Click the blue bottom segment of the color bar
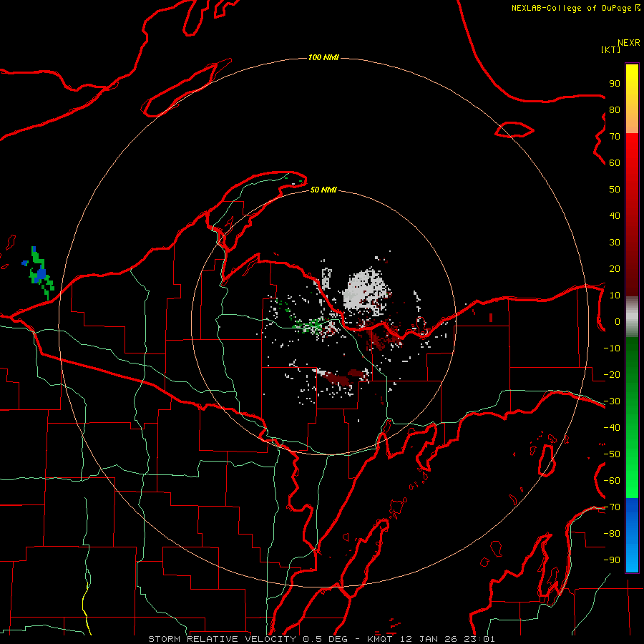This screenshot has width=644, height=644. point(632,535)
